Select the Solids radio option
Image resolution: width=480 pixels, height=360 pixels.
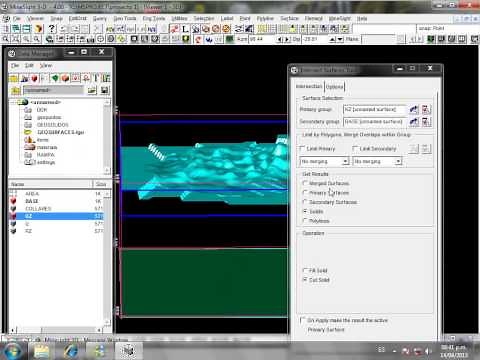(x=305, y=211)
